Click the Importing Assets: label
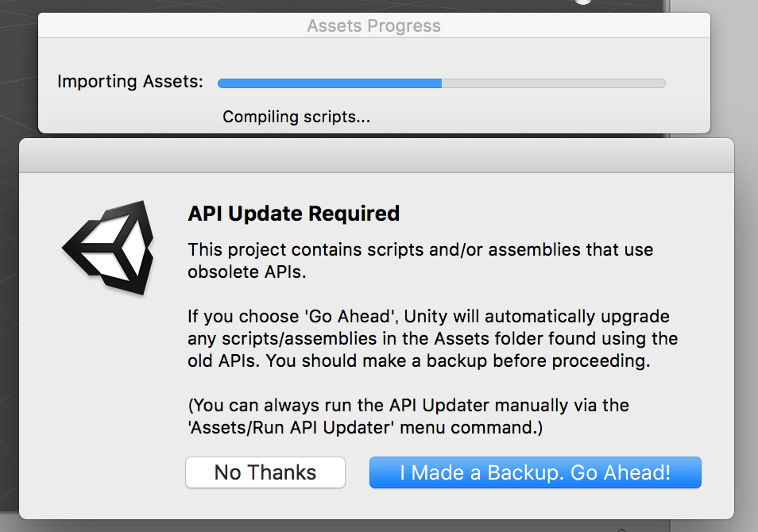Viewport: 758px width, 532px height. [130, 81]
